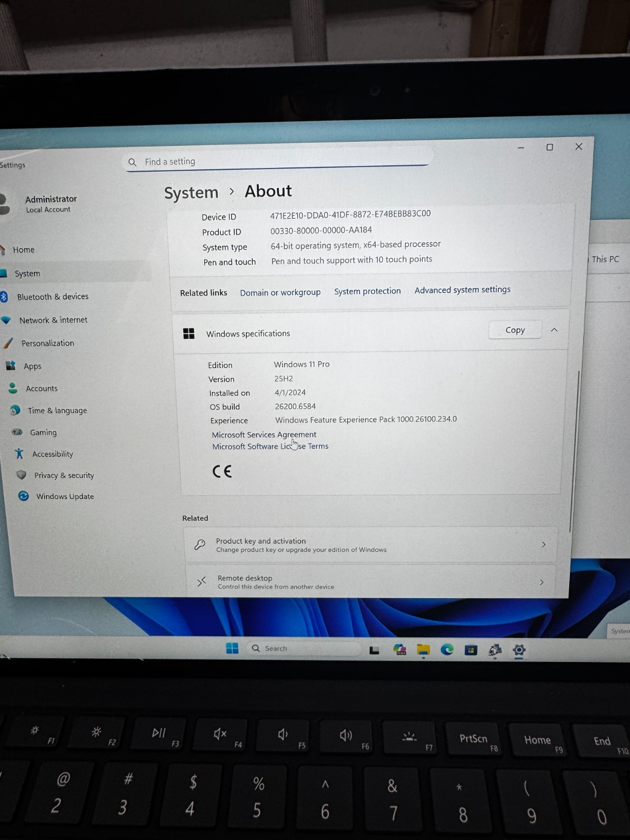Click This PC in the background window

point(605,259)
